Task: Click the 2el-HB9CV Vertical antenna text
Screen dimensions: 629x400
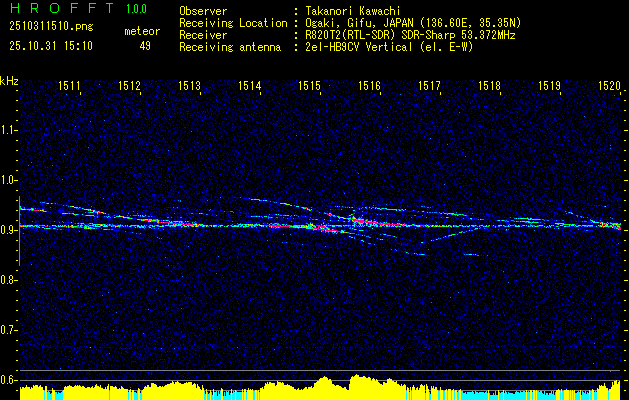Action: [x=390, y=47]
